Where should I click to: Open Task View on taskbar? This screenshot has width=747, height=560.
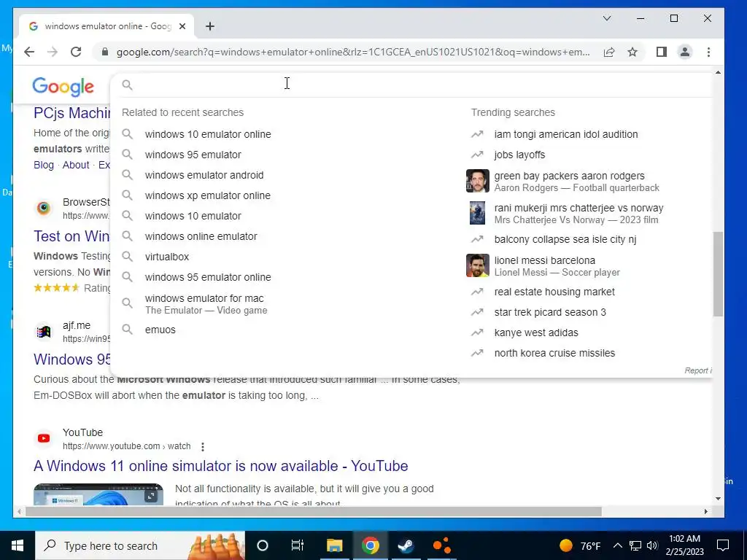coord(298,545)
